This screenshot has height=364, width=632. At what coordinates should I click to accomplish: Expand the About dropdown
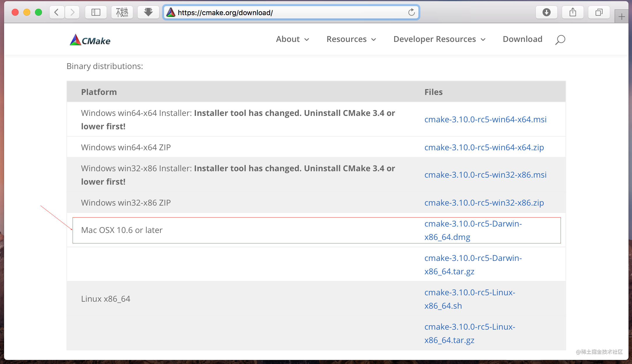pos(292,39)
